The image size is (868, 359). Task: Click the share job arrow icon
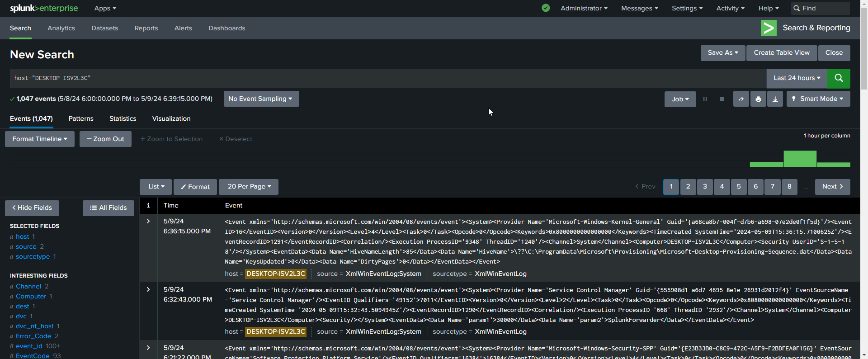[741, 99]
